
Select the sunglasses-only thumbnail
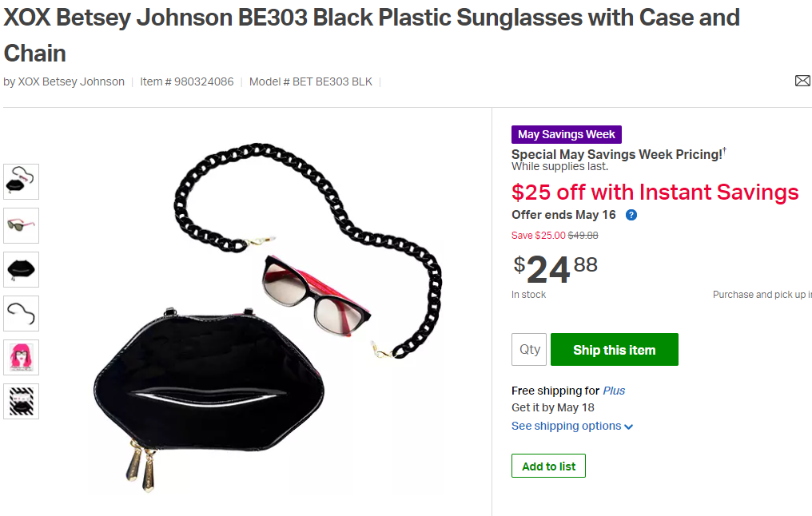click(x=21, y=225)
